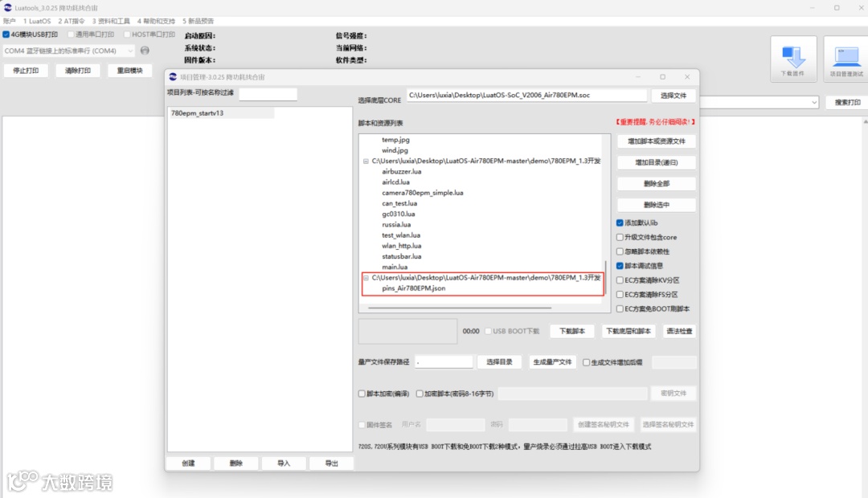Click the 停止打印 button
The width and height of the screenshot is (868, 498).
click(26, 71)
